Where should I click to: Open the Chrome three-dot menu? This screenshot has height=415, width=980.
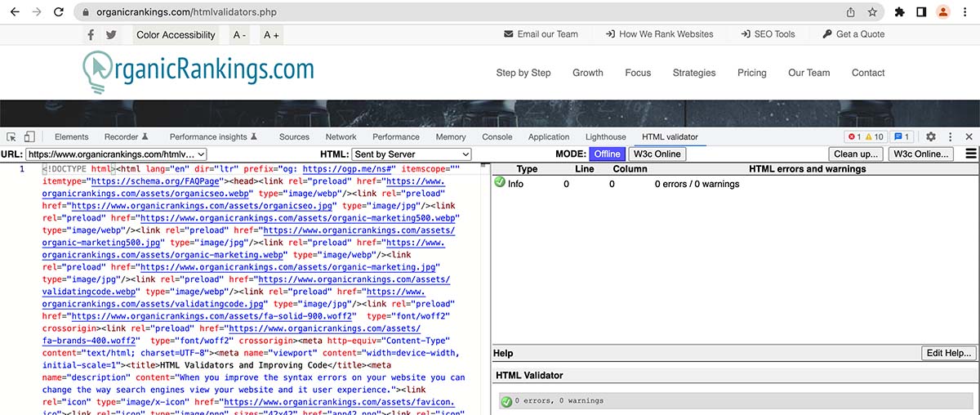point(965,12)
